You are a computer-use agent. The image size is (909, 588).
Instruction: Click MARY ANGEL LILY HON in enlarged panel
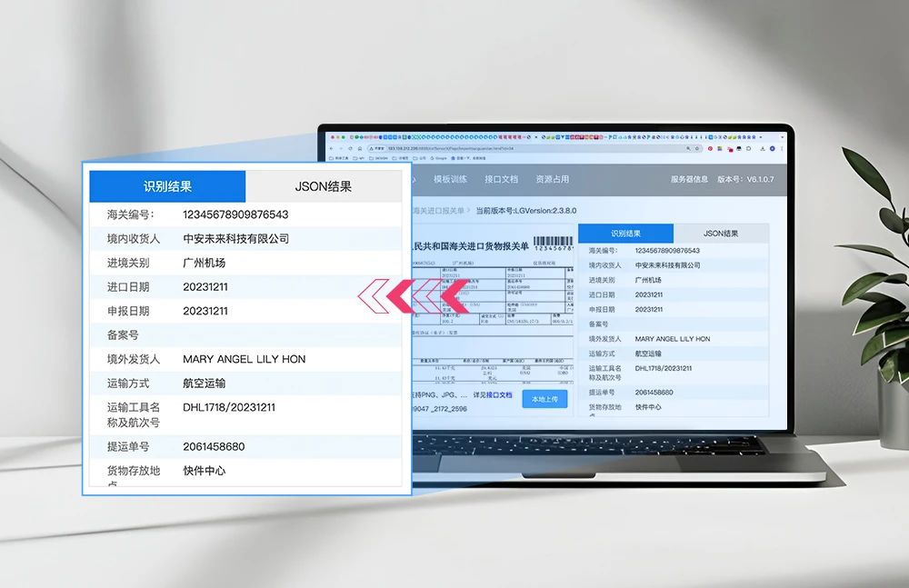click(244, 359)
